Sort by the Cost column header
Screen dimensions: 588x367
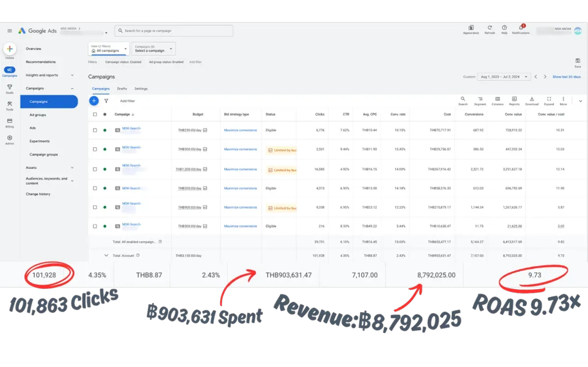[x=447, y=114]
